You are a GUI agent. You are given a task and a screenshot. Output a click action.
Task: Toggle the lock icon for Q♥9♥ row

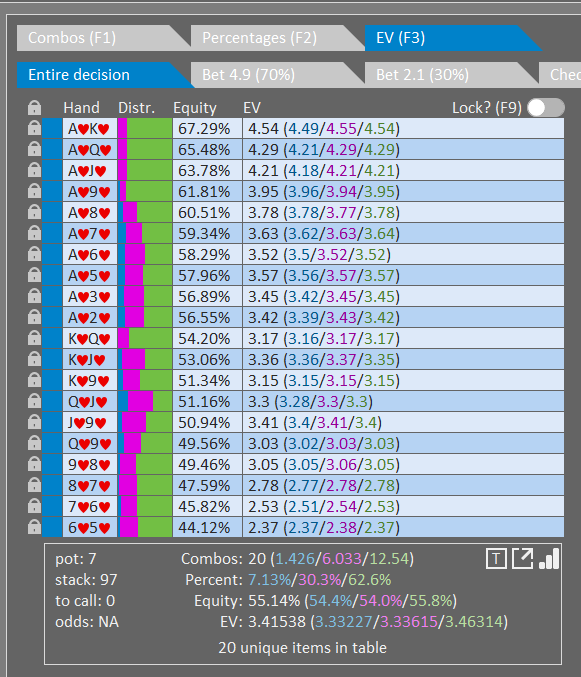[x=34, y=443]
